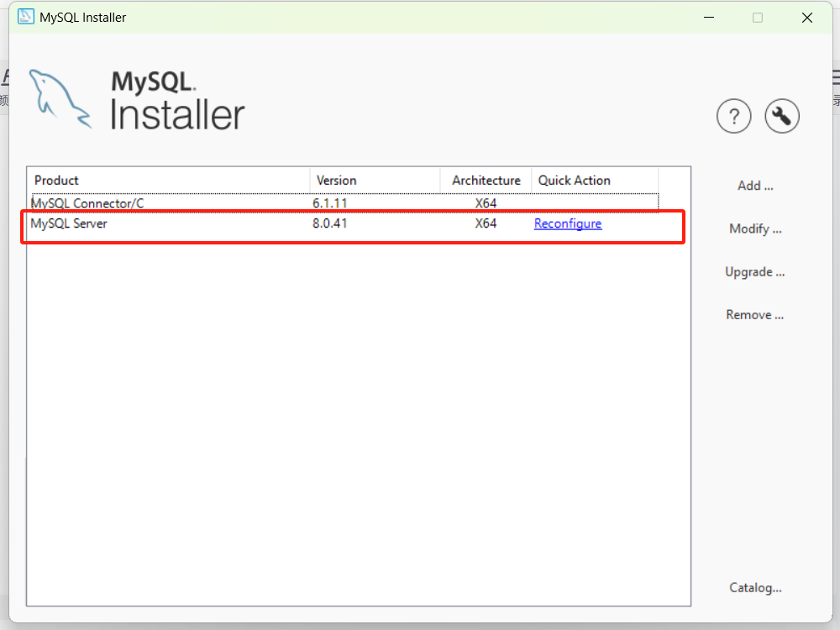Open the Catalog dialog
Screen dimensions: 840x630
[x=754, y=587]
